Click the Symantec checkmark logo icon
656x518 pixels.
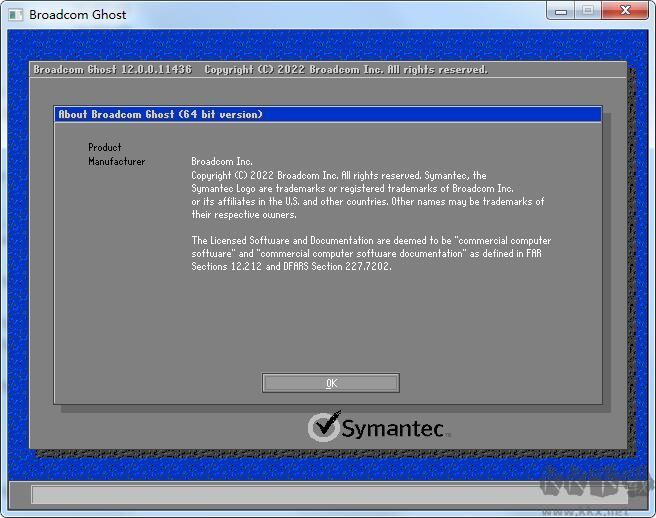[324, 426]
